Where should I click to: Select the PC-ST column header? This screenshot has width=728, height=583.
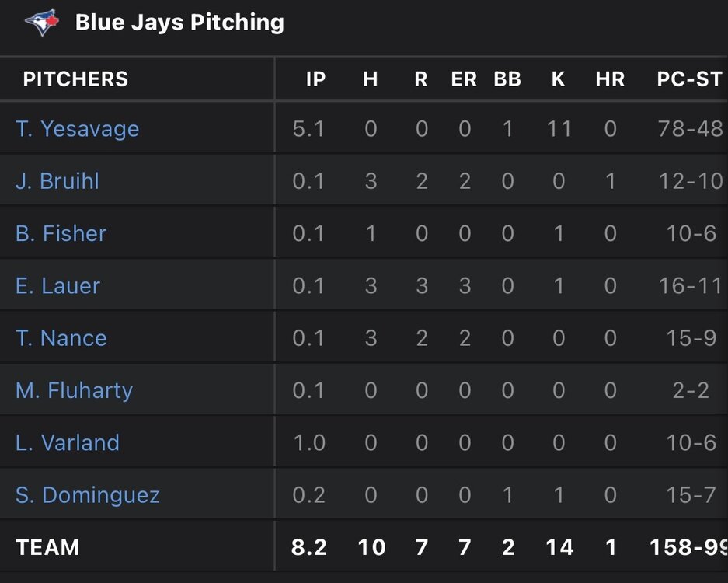[689, 79]
